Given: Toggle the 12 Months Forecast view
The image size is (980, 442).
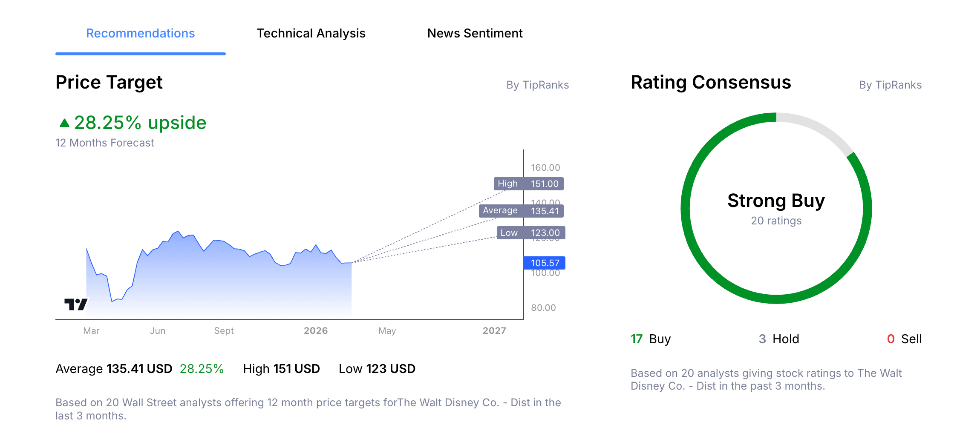Looking at the screenshot, I should pos(104,143).
